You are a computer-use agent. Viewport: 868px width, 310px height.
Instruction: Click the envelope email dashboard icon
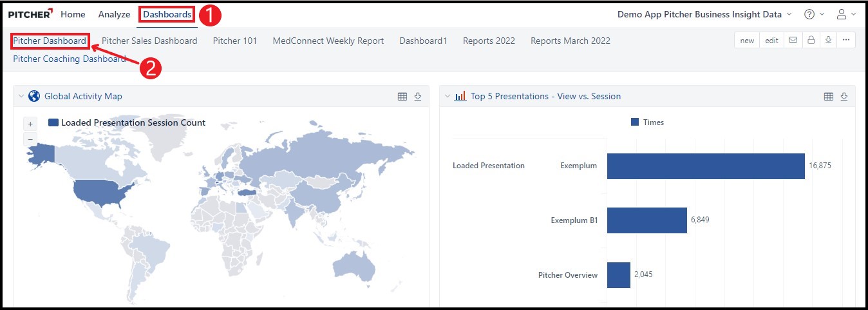click(x=793, y=40)
